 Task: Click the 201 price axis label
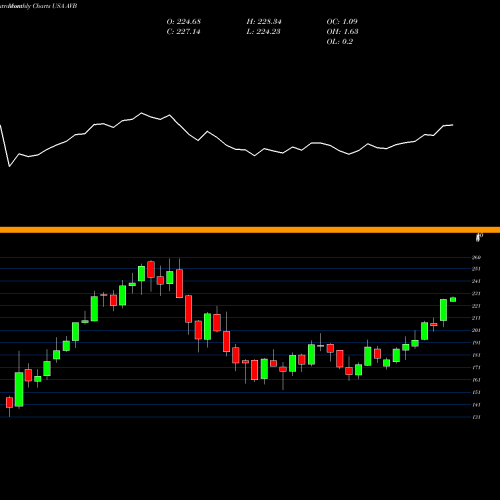click(476, 330)
